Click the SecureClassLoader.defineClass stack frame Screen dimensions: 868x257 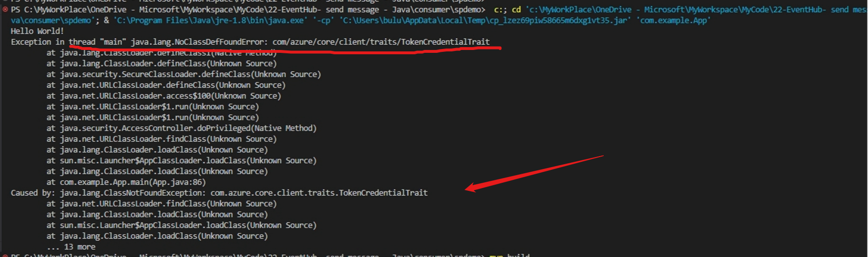(x=190, y=74)
